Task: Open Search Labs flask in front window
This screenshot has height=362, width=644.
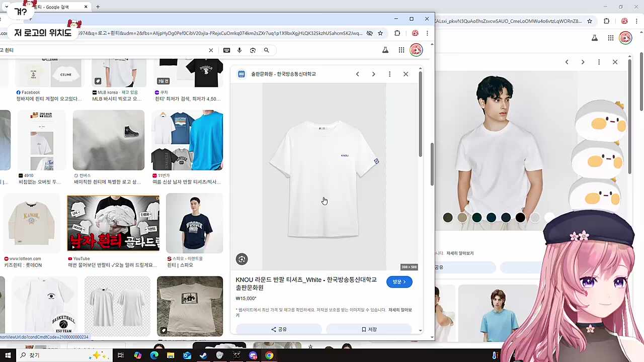Action: (x=385, y=50)
